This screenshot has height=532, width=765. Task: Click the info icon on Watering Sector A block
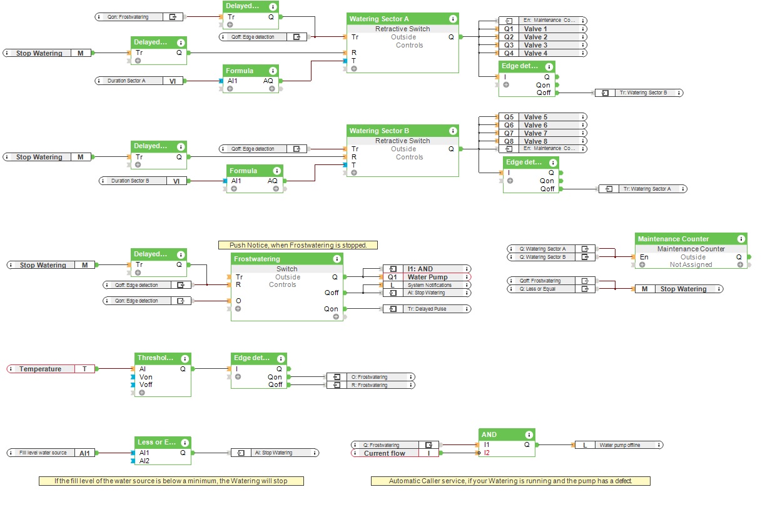click(452, 19)
